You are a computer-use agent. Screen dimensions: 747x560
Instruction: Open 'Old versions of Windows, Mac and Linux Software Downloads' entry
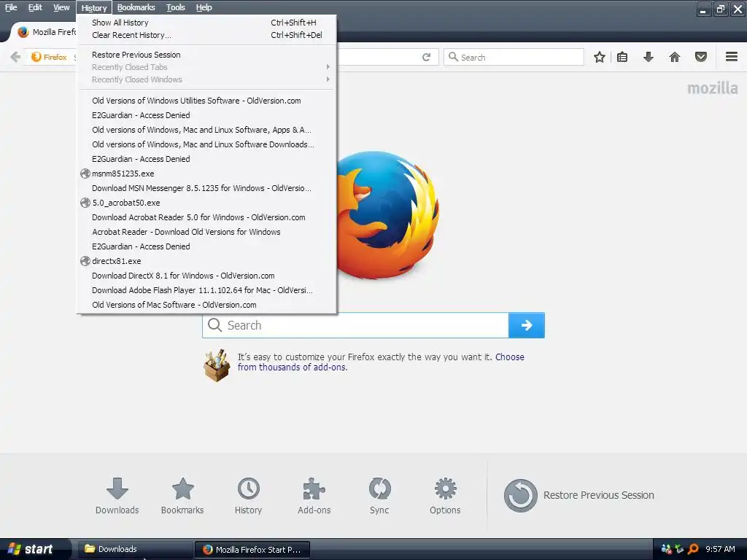point(206,144)
